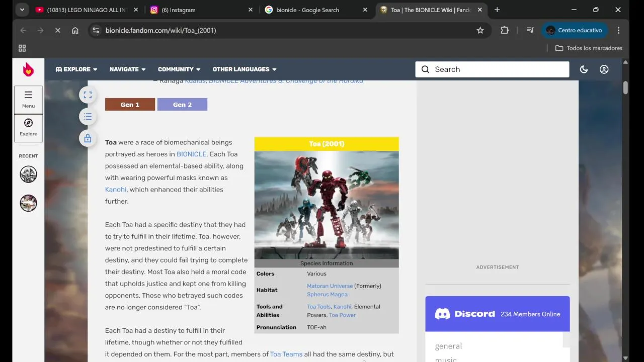This screenshot has width=644, height=362.
Task: Open the sidebar Explore compass
Action: coord(28,127)
